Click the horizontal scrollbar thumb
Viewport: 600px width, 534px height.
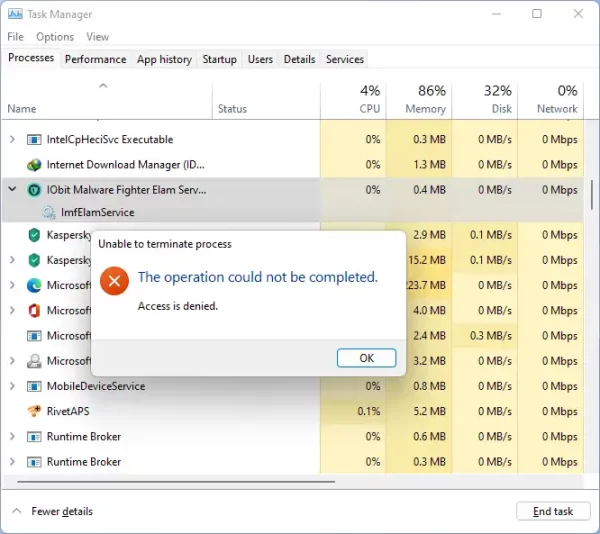176,482
